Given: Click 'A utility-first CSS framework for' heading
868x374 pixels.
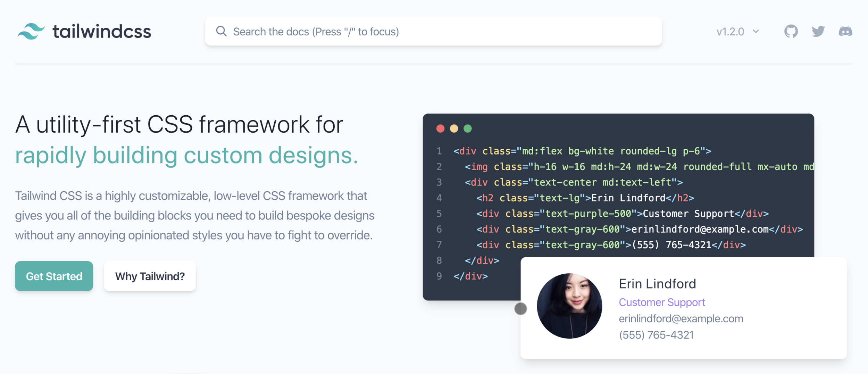Looking at the screenshot, I should pyautogui.click(x=179, y=124).
